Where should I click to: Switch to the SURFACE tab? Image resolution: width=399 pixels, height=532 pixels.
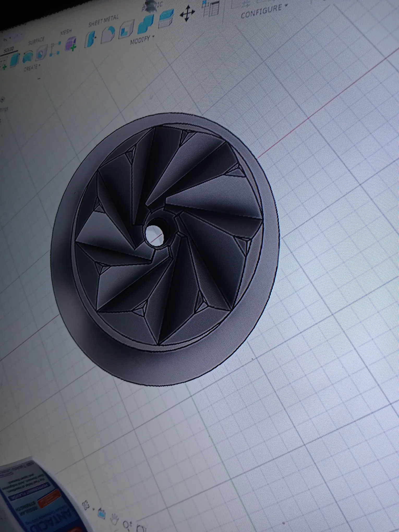36,41
